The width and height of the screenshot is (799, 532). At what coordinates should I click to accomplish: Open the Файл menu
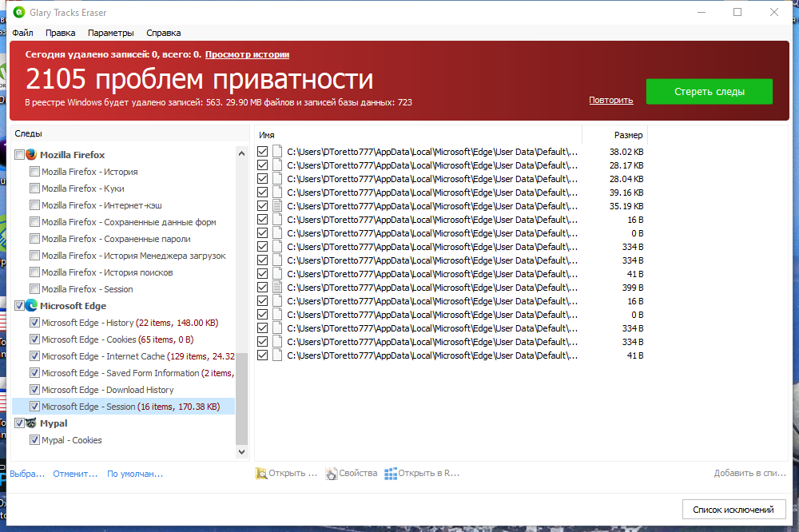(22, 33)
